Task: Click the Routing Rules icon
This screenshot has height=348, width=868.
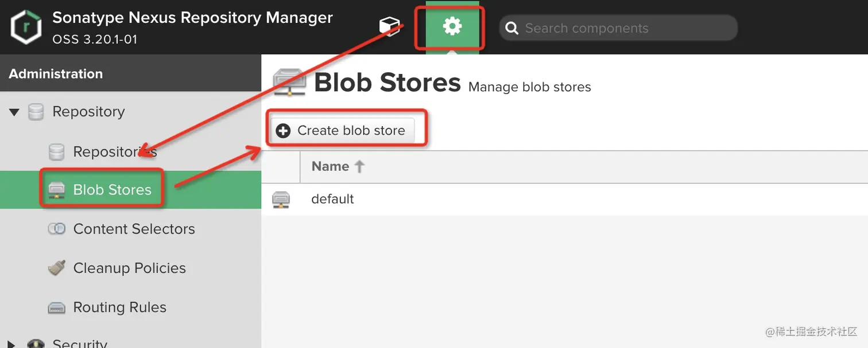Action: tap(56, 308)
